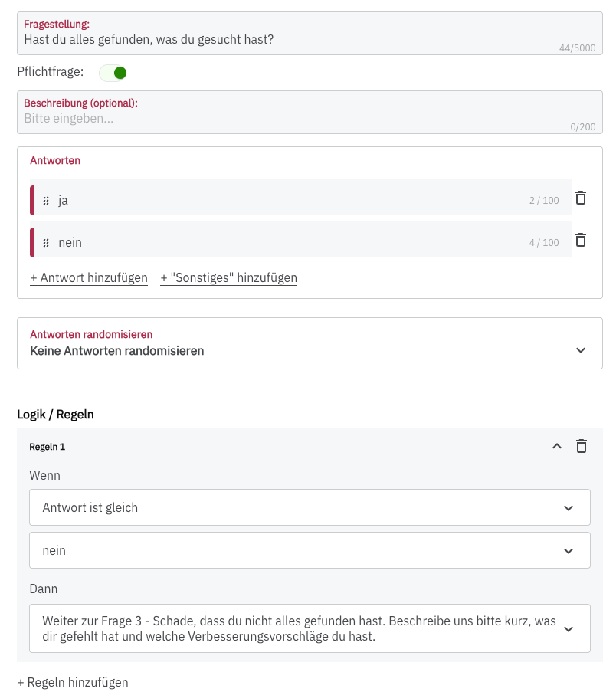Open the Antworten randomisieren dropdown
Screen dimensions: 616x692
click(310, 343)
